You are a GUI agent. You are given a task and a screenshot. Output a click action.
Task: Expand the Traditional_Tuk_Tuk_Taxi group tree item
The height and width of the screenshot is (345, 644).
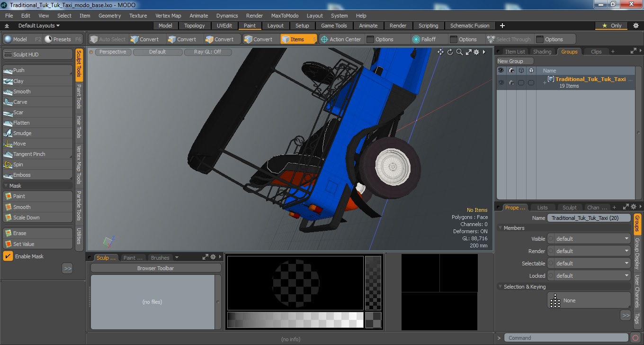tap(545, 82)
